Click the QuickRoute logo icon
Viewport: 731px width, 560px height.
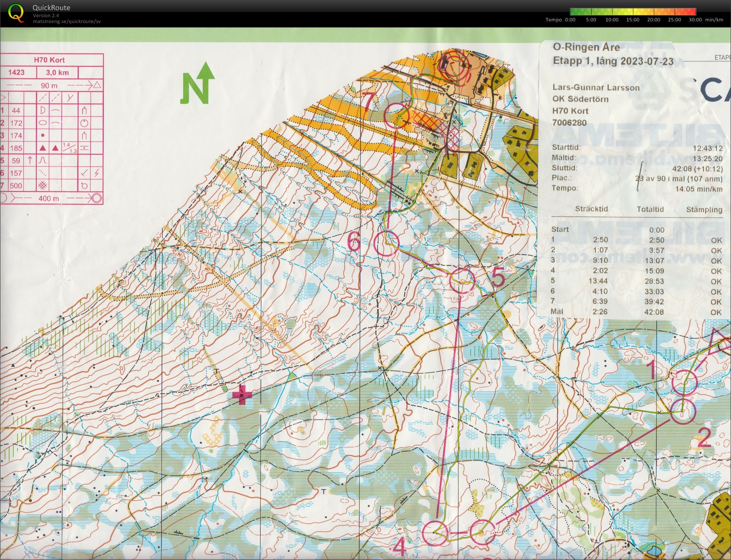coord(16,13)
